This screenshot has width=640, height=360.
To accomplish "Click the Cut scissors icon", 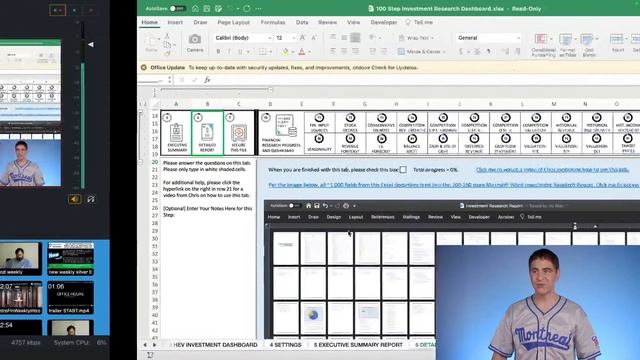I will 167,36.
